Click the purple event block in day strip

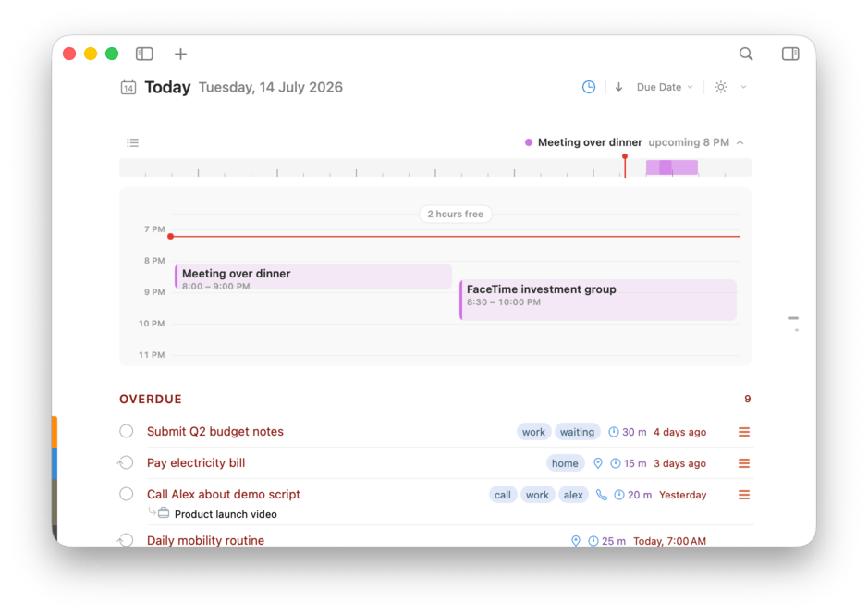point(671,167)
